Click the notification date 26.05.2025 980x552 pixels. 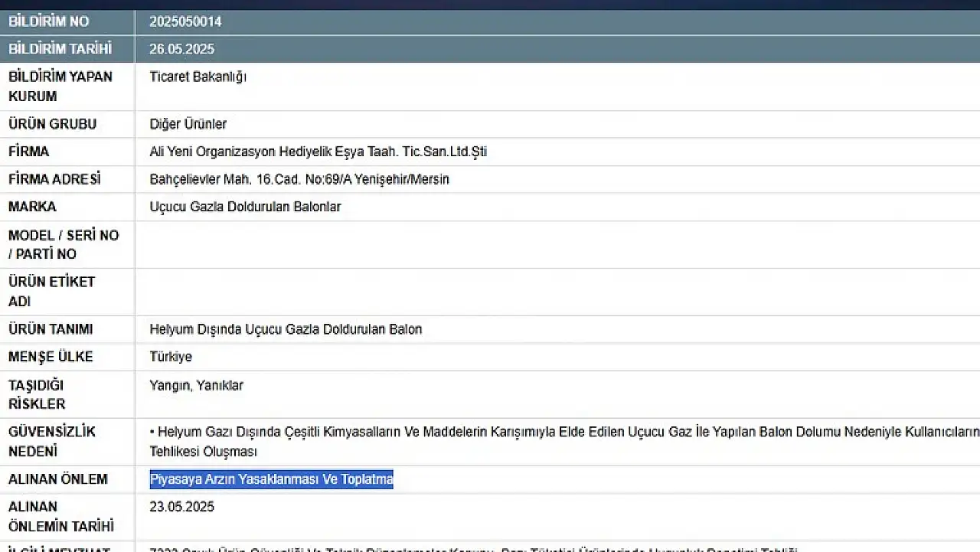point(182,49)
